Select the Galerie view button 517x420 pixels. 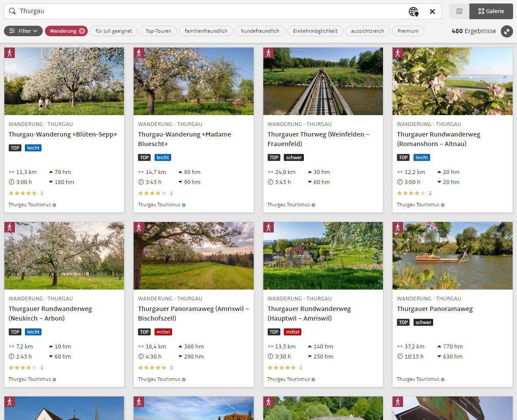tap(491, 11)
